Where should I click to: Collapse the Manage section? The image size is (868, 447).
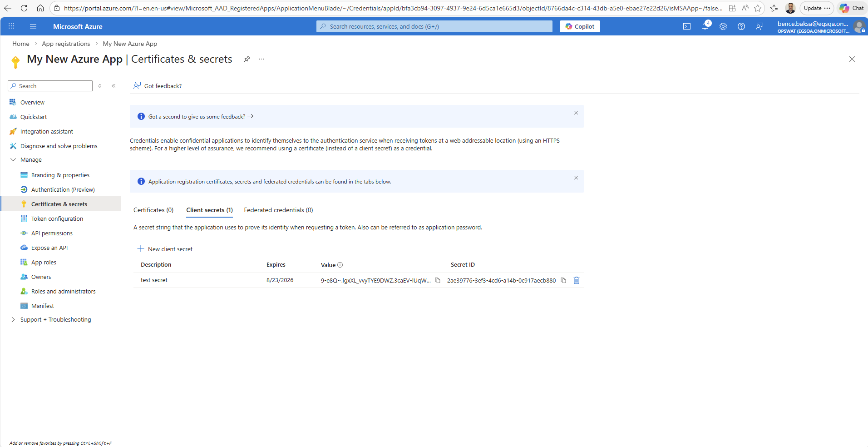tap(13, 160)
